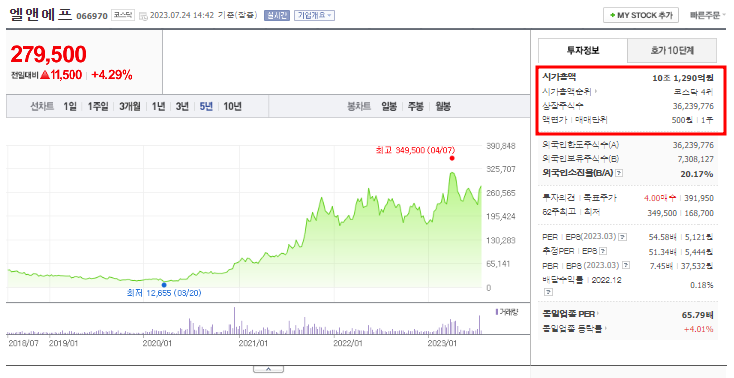Screen dimensions: 734x378
Task: Click the 외국인보유주식수 value 7,308,127
Action: tap(695, 159)
